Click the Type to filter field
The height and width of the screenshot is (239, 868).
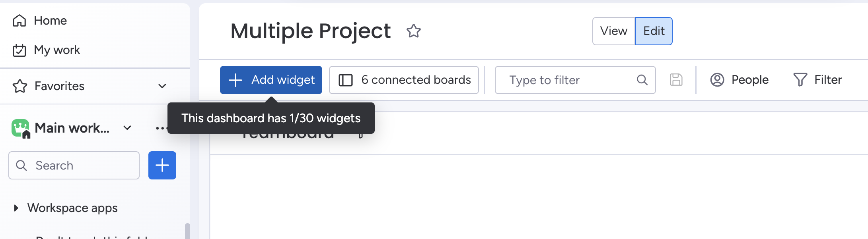tap(565, 80)
